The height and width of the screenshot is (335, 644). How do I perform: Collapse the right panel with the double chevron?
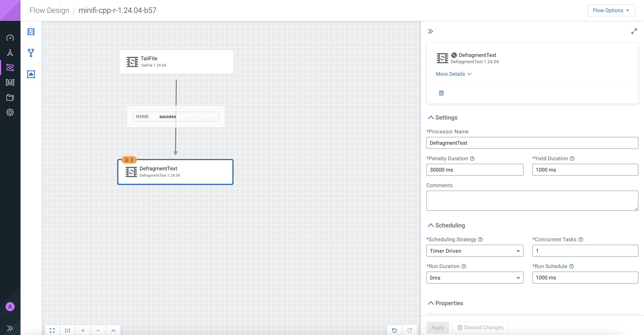pos(430,32)
